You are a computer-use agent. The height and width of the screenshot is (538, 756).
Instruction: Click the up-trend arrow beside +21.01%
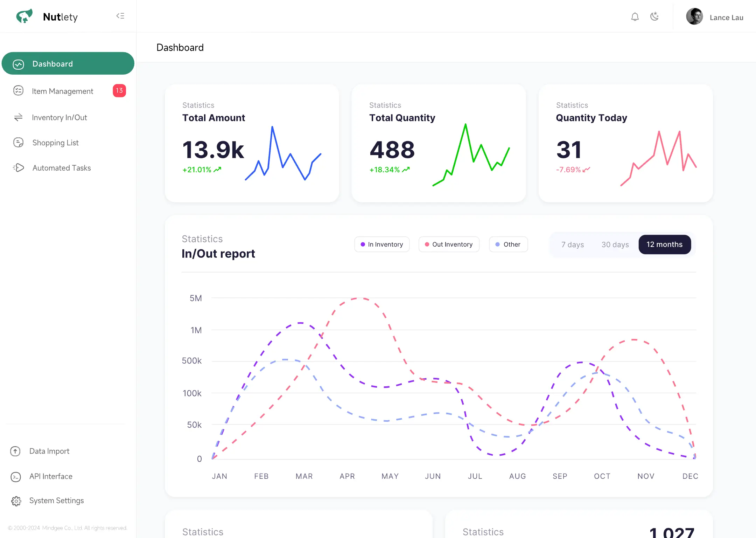[217, 170]
